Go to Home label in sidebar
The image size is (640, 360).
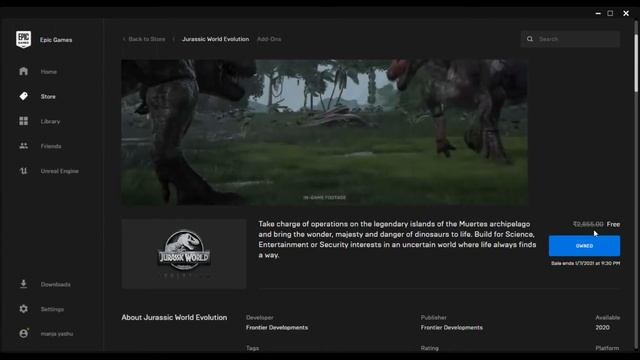point(49,72)
